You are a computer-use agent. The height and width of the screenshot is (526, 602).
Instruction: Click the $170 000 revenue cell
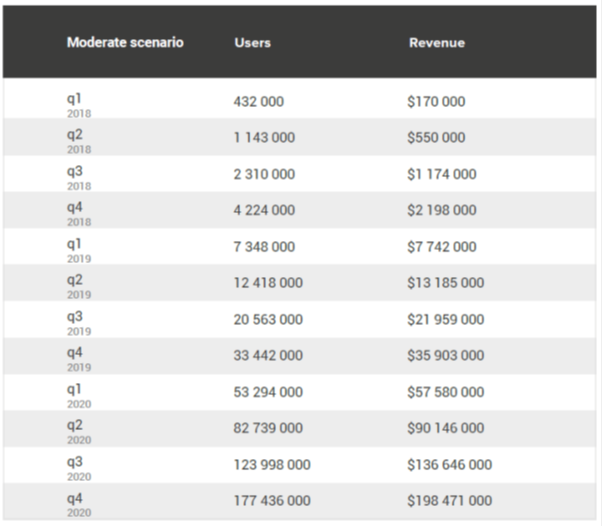[x=436, y=102]
